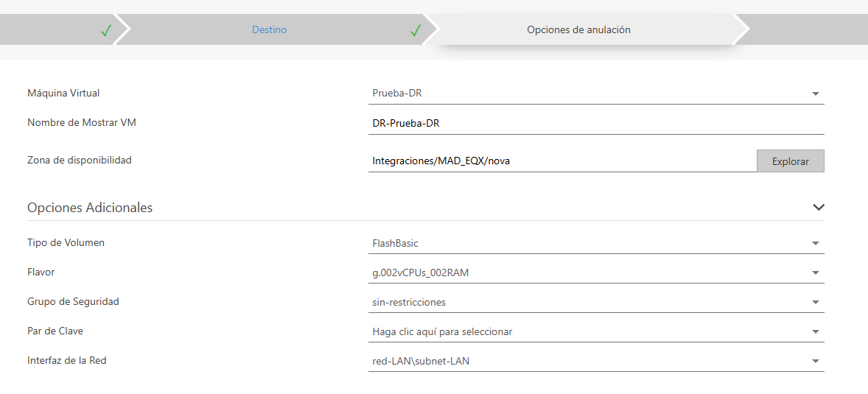Collapse the Opciones Adicionales section chevron
Image resolution: width=868 pixels, height=394 pixels.
(818, 208)
